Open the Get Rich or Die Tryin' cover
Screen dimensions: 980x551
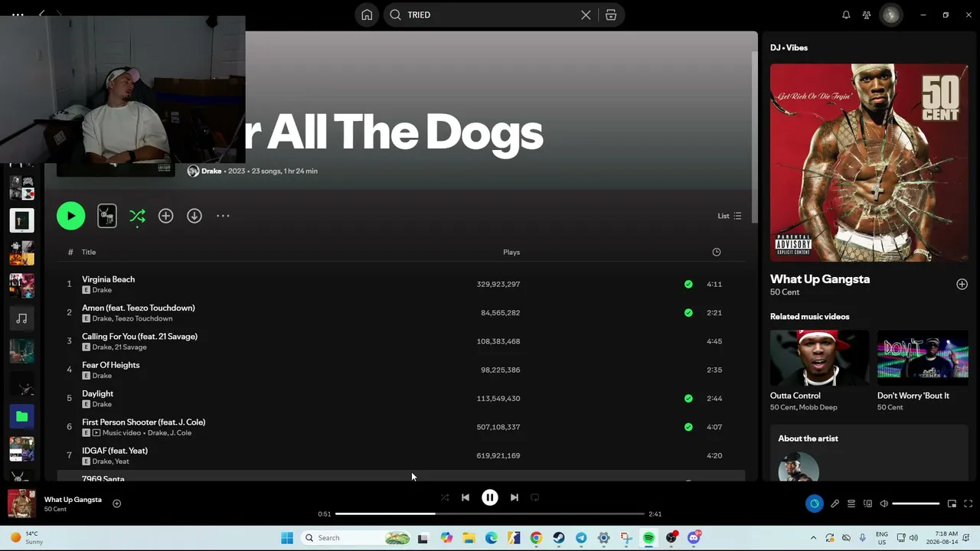[x=869, y=162]
